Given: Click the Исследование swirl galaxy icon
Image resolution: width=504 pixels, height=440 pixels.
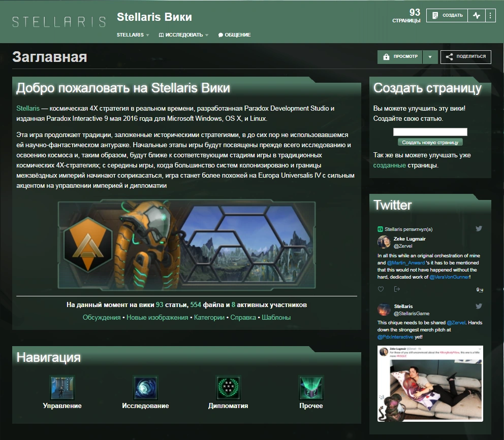Looking at the screenshot, I should click(146, 388).
